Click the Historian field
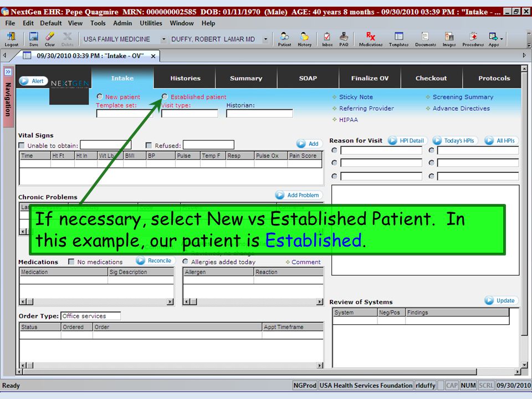The width and height of the screenshot is (532, 399). [259, 113]
